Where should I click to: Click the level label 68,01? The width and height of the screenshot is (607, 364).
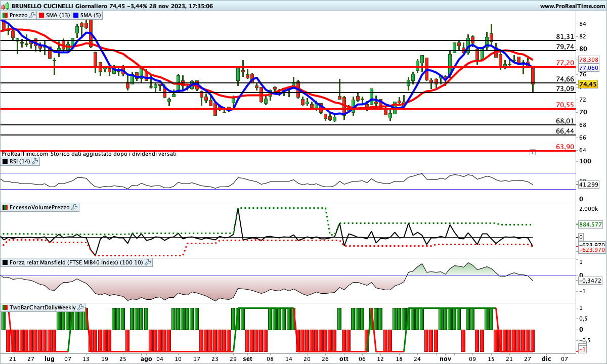[565, 121]
